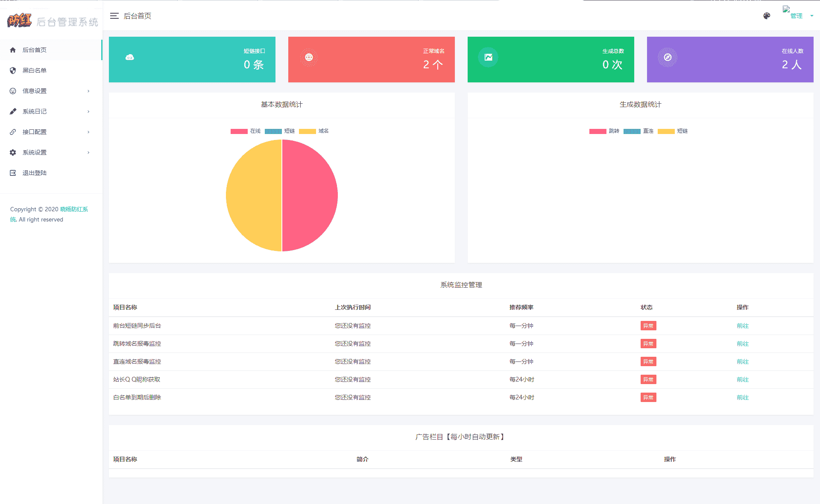Viewport: 820px width, 504px height.
Task: Expand the 系统设置 submenu chevron
Action: click(x=88, y=152)
